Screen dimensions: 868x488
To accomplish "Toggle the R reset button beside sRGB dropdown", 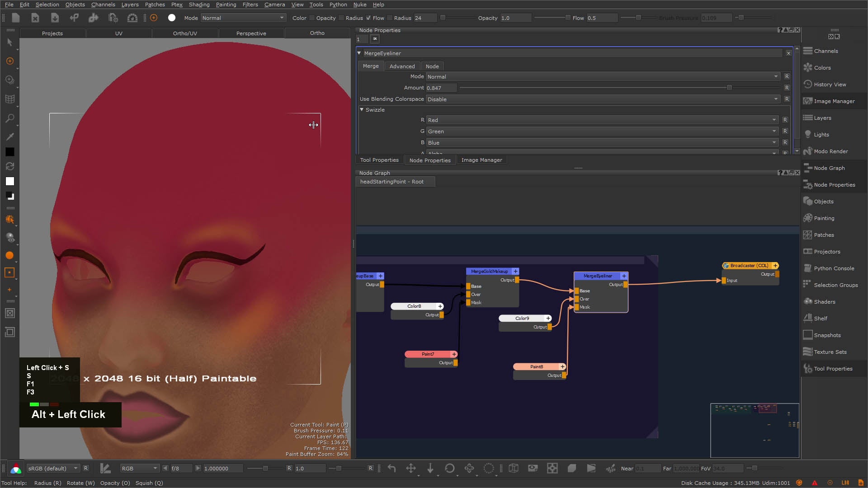I will (x=85, y=468).
